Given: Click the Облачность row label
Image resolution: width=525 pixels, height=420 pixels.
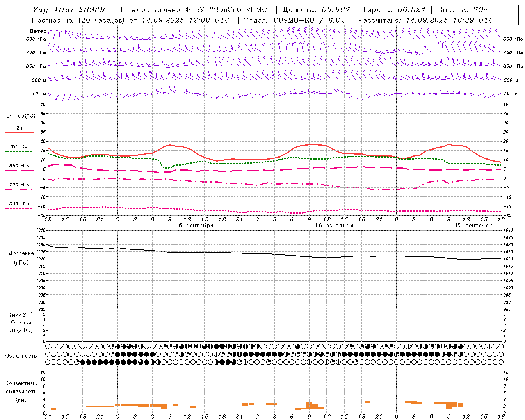Looking at the screenshot, I should (x=21, y=356).
